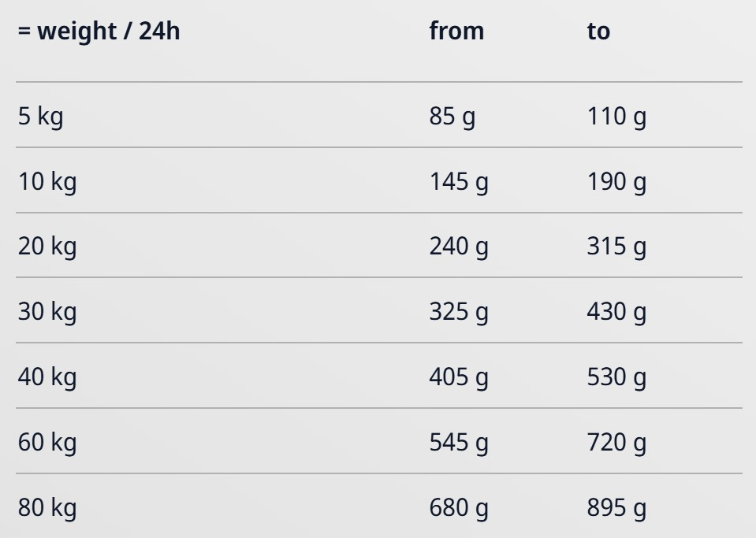Click the '190 g' to value
Viewport: 756px width, 538px height.
point(616,182)
